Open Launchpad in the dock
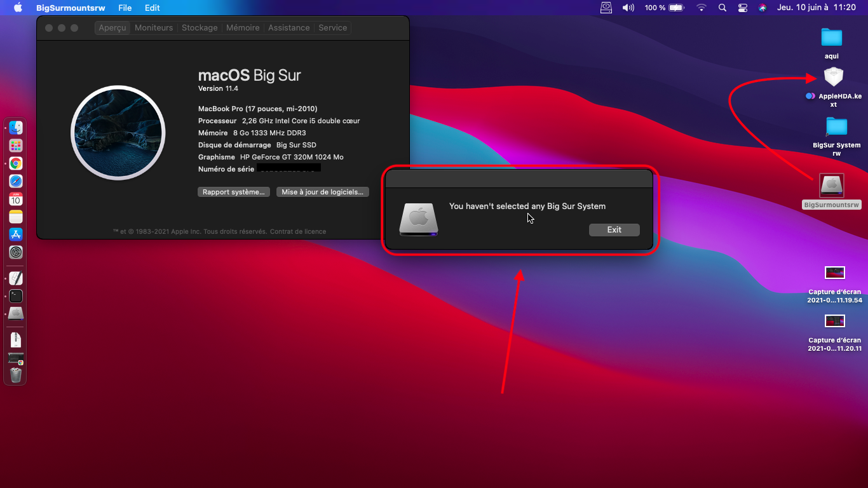Viewport: 868px width, 488px height. click(16, 146)
